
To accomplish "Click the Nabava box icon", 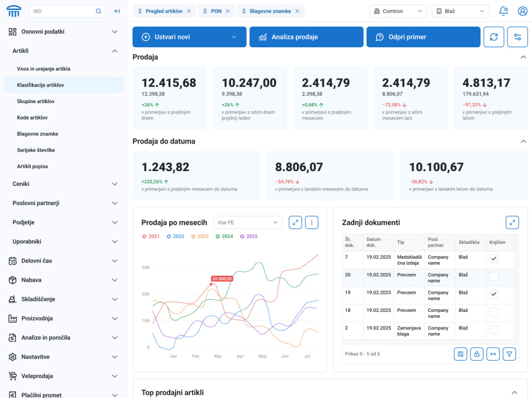I will [13, 280].
